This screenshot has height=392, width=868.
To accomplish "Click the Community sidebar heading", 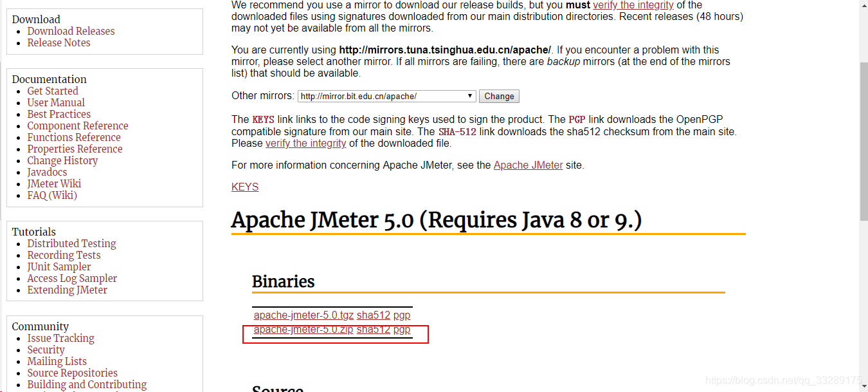I will 40,326.
